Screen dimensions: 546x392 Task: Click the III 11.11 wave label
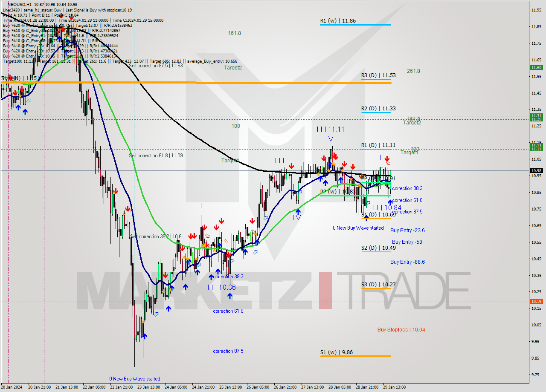331,129
